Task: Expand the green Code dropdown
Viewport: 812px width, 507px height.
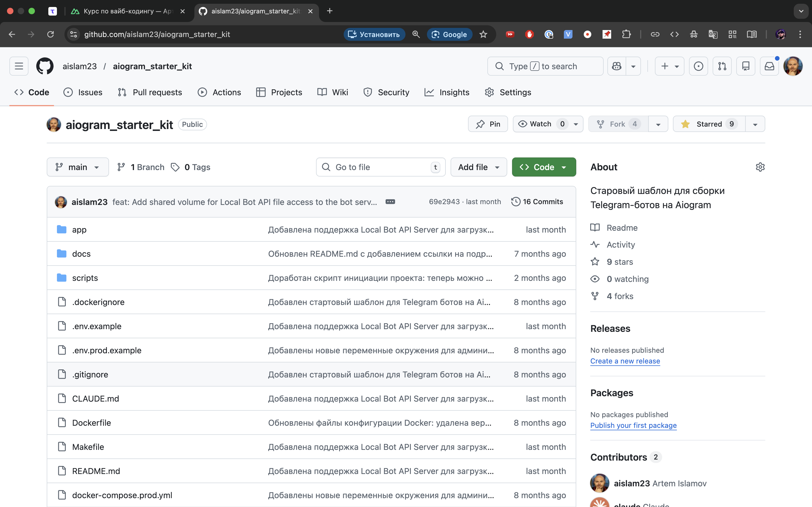Action: click(543, 167)
